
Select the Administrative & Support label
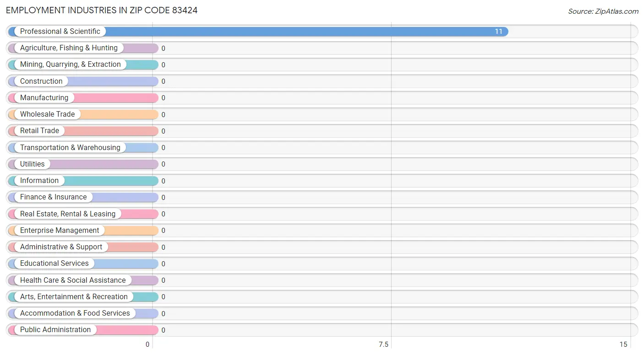(x=61, y=247)
